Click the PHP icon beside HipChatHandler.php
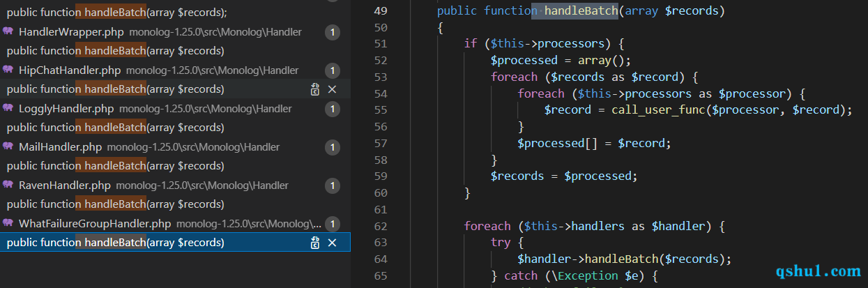 click(x=8, y=70)
